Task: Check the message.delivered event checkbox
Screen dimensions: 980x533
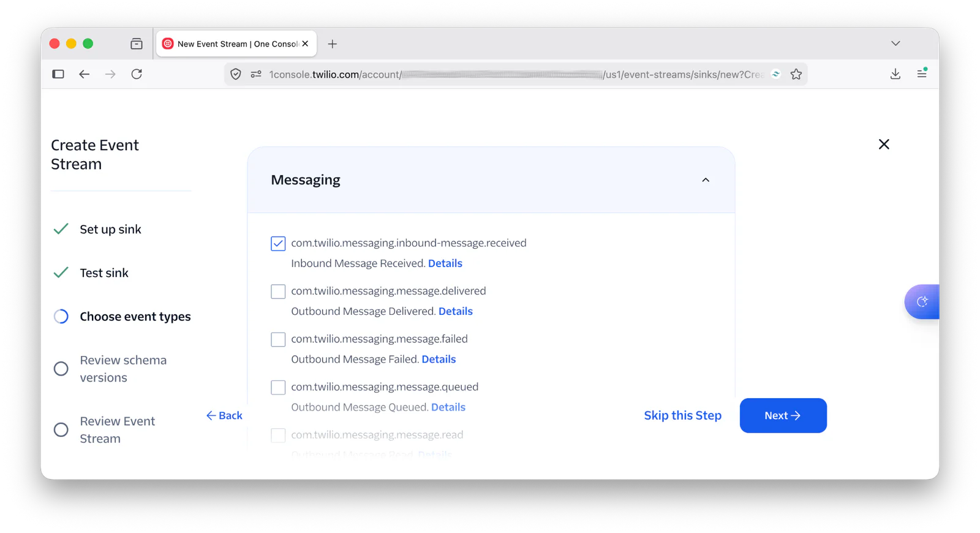Action: (x=278, y=291)
